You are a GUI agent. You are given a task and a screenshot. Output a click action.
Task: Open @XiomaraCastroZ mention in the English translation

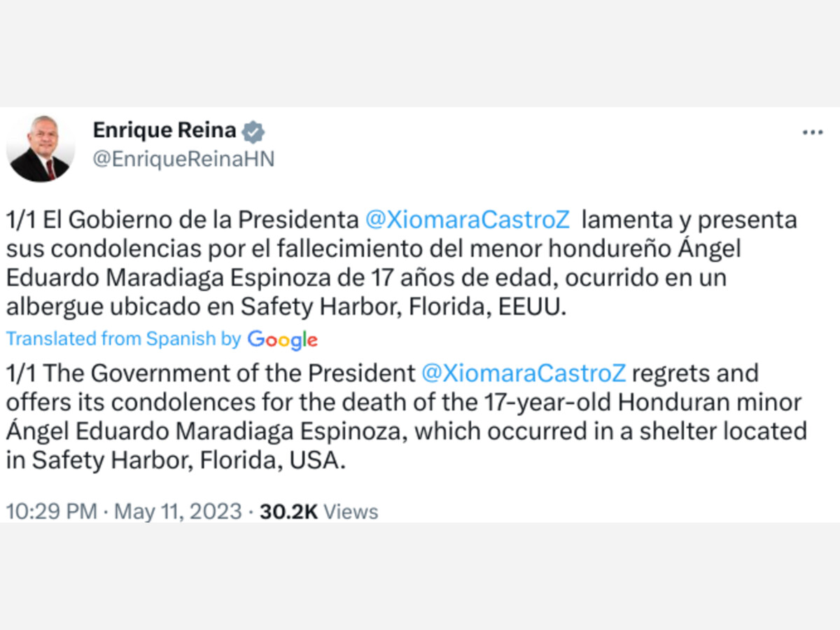[x=524, y=373]
